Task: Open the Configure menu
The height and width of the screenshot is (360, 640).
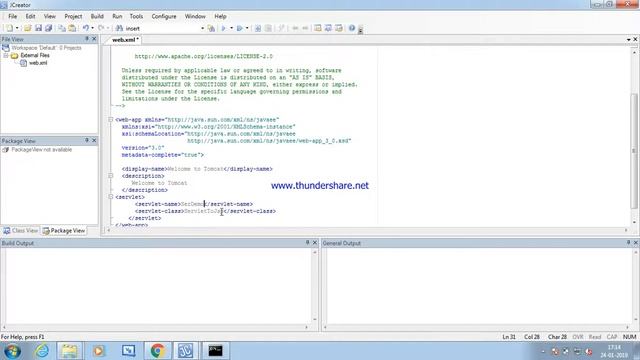Action: [164, 16]
